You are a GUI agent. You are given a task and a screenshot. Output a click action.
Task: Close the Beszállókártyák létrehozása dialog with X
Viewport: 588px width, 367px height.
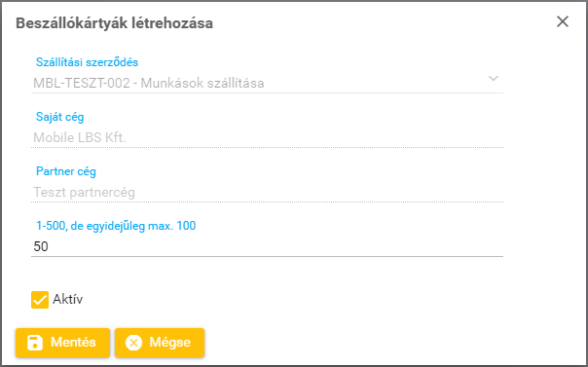563,21
